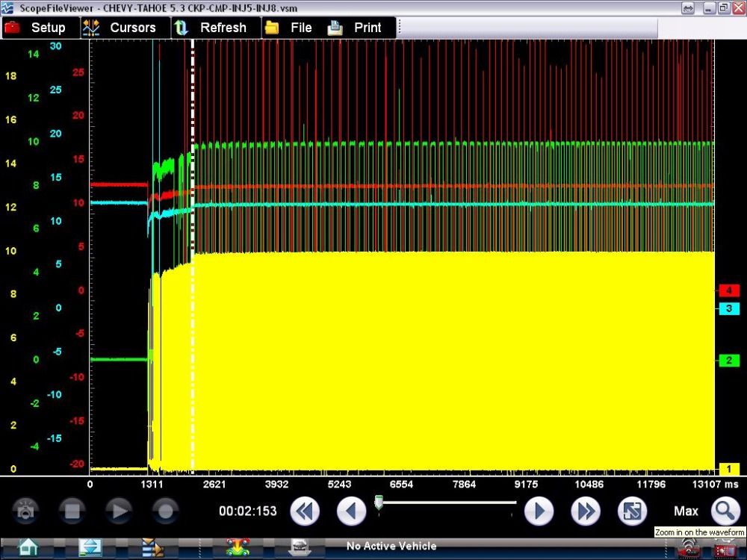Open the Setup menu

pos(36,28)
